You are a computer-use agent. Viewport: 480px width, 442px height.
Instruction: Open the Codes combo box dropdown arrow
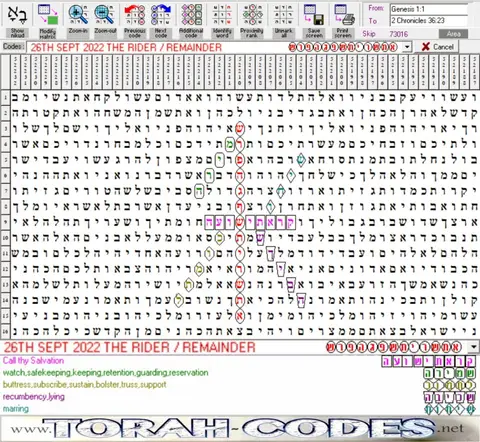(407, 47)
